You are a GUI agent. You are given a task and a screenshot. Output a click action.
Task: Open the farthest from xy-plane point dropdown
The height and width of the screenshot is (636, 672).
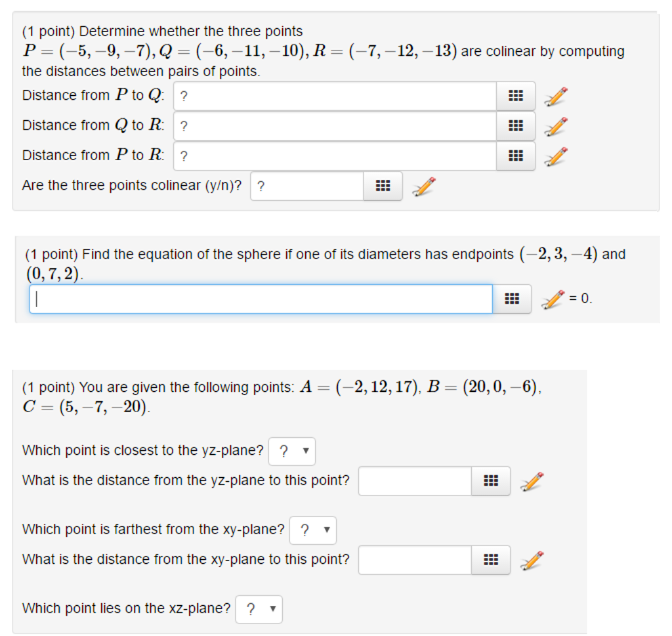point(313,530)
